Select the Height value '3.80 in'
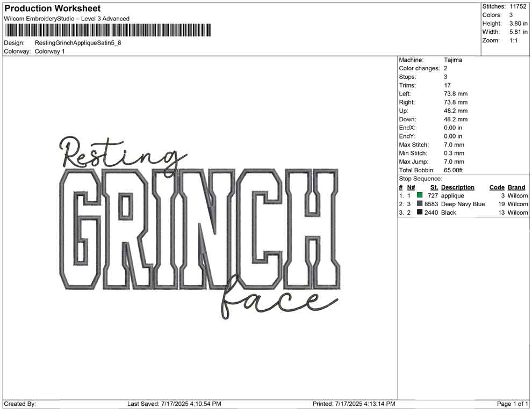Screen dimensions: 532x409 click(519, 24)
